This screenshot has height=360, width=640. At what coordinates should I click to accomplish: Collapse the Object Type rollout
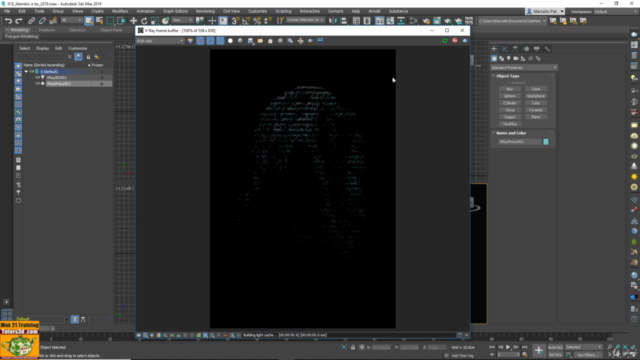point(508,76)
